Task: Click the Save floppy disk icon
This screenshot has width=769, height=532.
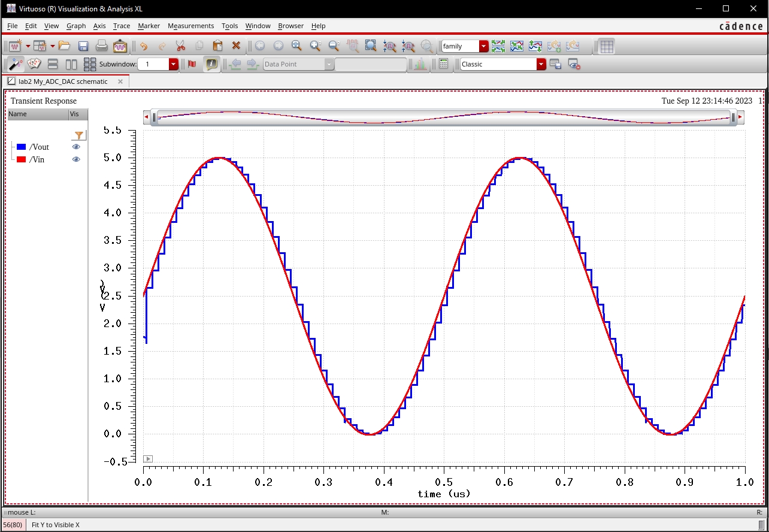Action: 83,46
